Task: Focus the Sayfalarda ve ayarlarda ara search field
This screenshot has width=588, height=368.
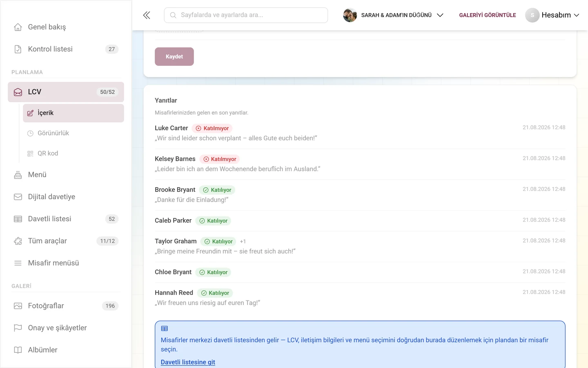Action: click(x=246, y=15)
